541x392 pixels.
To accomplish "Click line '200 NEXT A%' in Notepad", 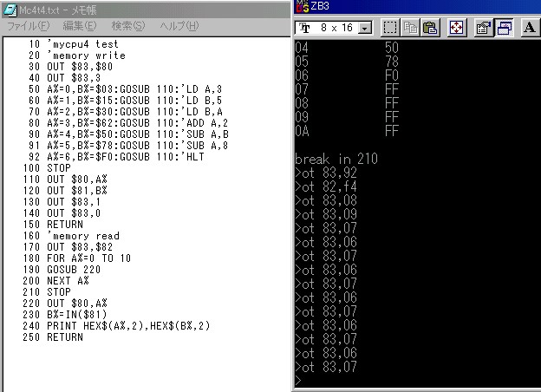I will point(55,281).
